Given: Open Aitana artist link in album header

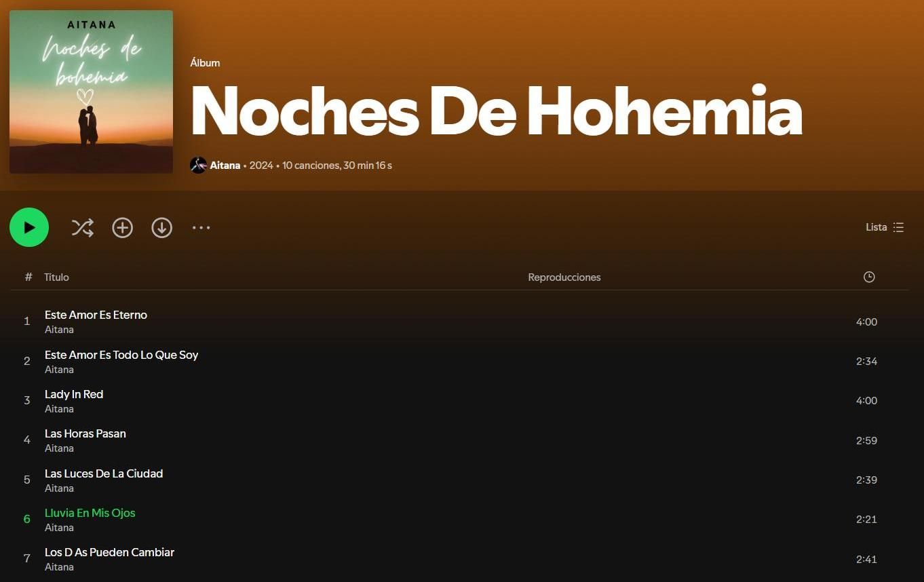Looking at the screenshot, I should click(225, 165).
